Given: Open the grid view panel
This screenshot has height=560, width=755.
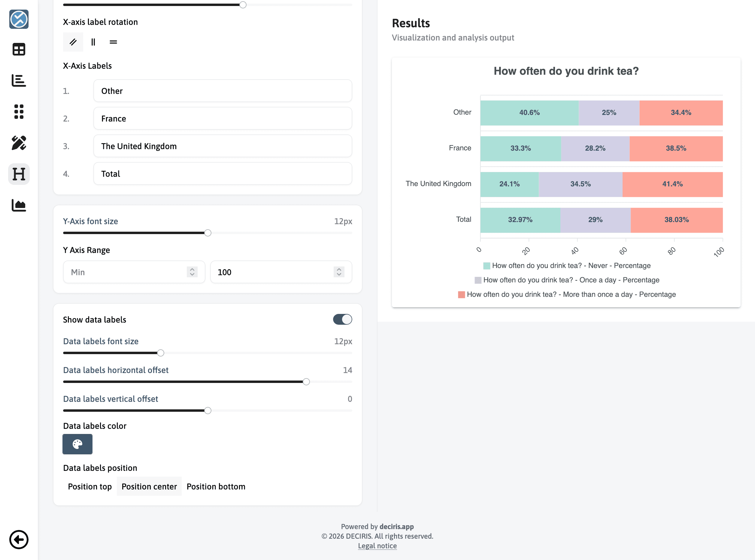Looking at the screenshot, I should click(19, 112).
